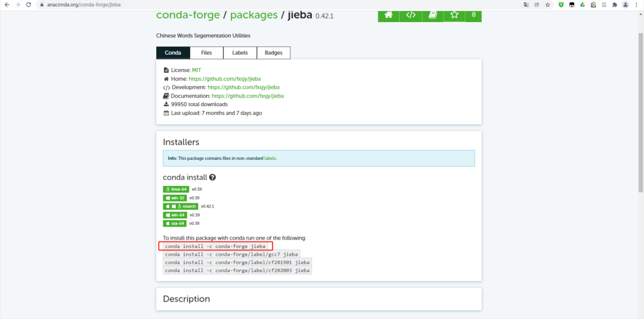Switch to the Labels tab
The height and width of the screenshot is (319, 644).
240,52
